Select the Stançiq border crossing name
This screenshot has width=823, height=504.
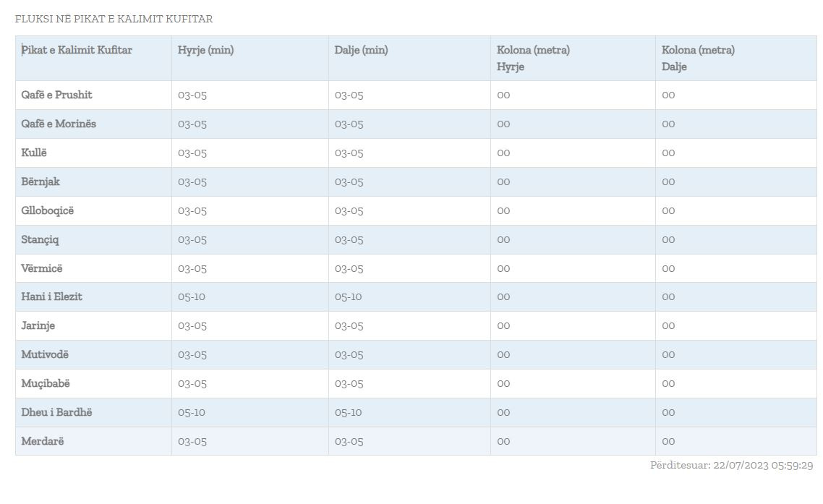[x=40, y=239]
